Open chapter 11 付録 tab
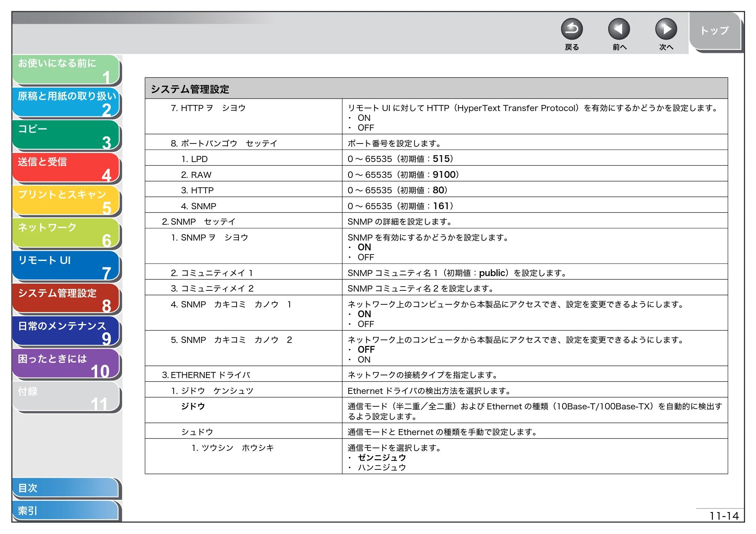 click(x=66, y=397)
